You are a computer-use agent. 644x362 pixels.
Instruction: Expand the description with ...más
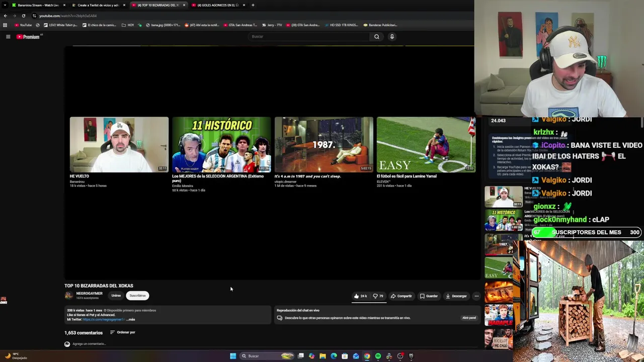click(130, 320)
